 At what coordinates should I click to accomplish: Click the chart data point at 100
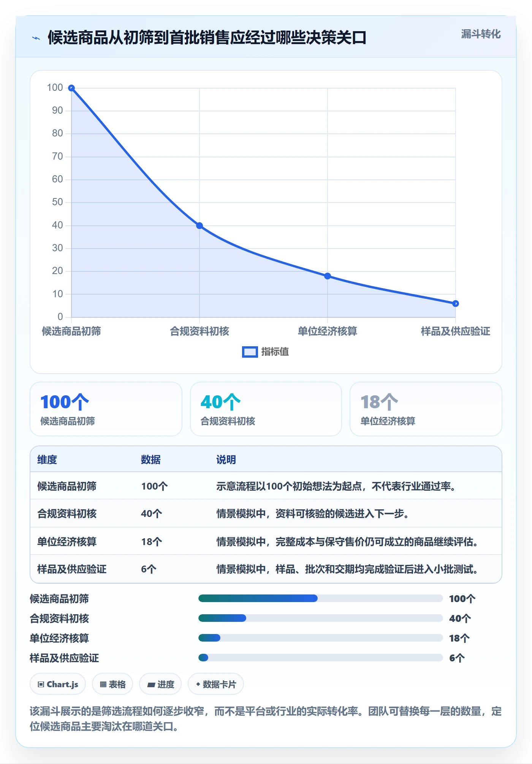click(x=71, y=88)
